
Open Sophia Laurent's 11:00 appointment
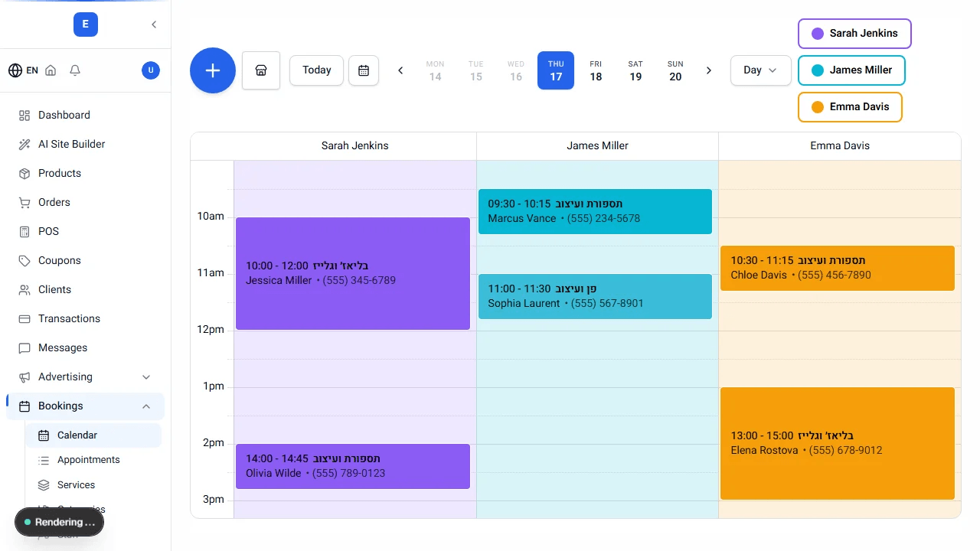[595, 297]
